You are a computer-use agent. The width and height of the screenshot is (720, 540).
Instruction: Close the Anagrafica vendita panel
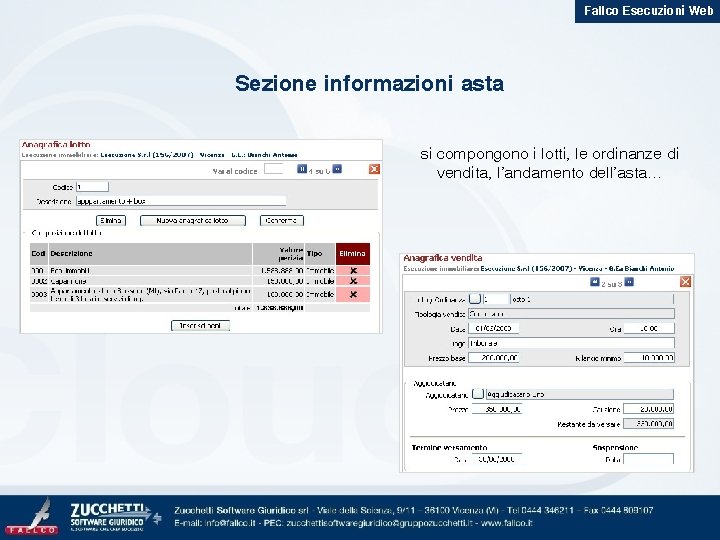[x=685, y=281]
